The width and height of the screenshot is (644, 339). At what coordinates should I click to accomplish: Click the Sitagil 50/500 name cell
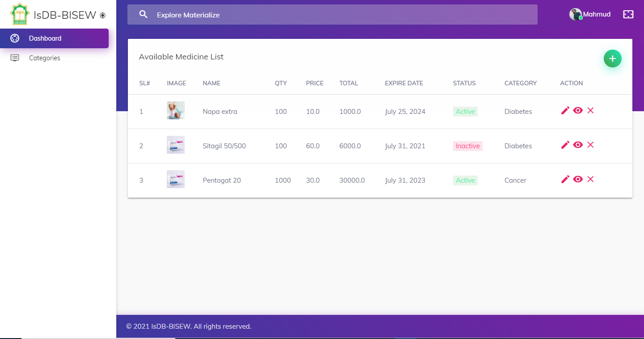click(x=224, y=146)
